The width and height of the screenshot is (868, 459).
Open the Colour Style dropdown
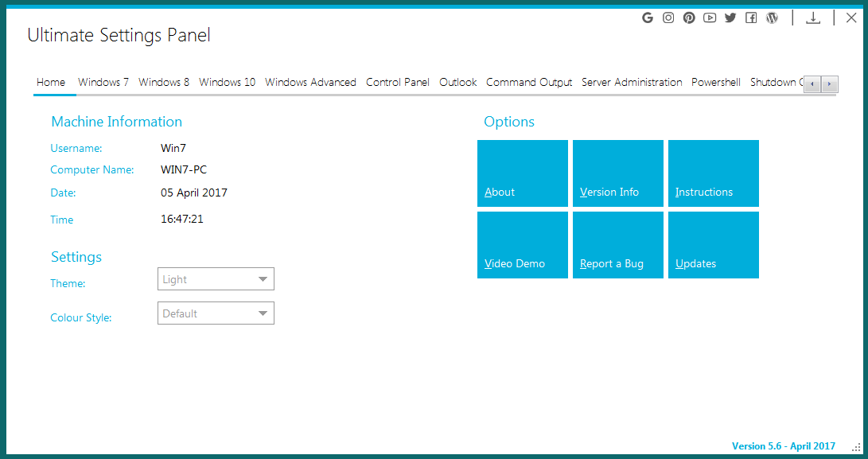(x=216, y=313)
